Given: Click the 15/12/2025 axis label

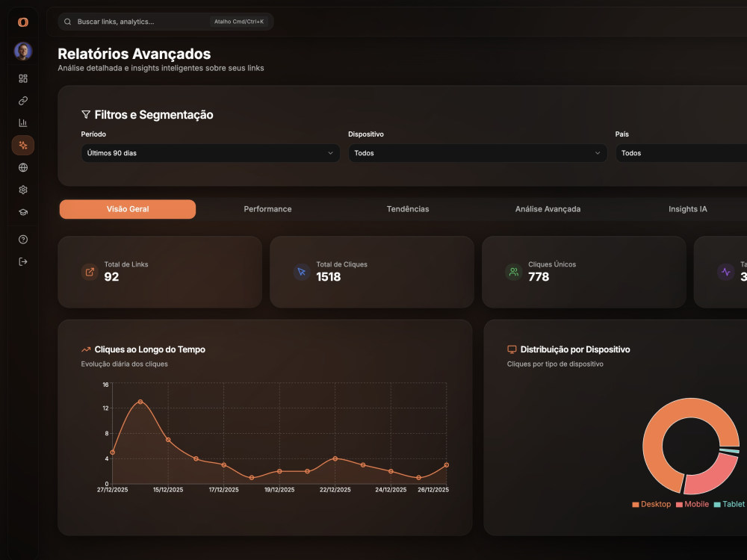Looking at the screenshot, I should pos(168,490).
